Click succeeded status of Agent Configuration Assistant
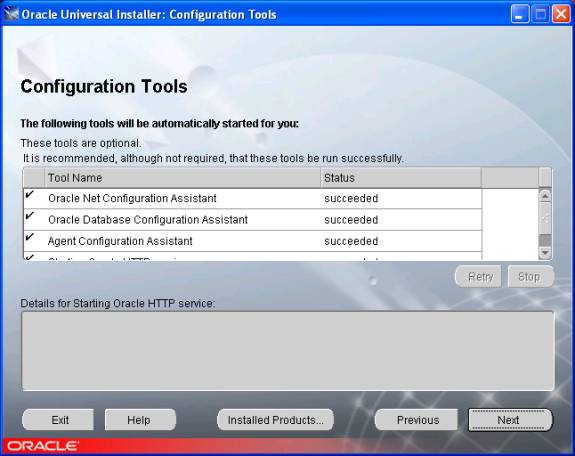 (351, 241)
